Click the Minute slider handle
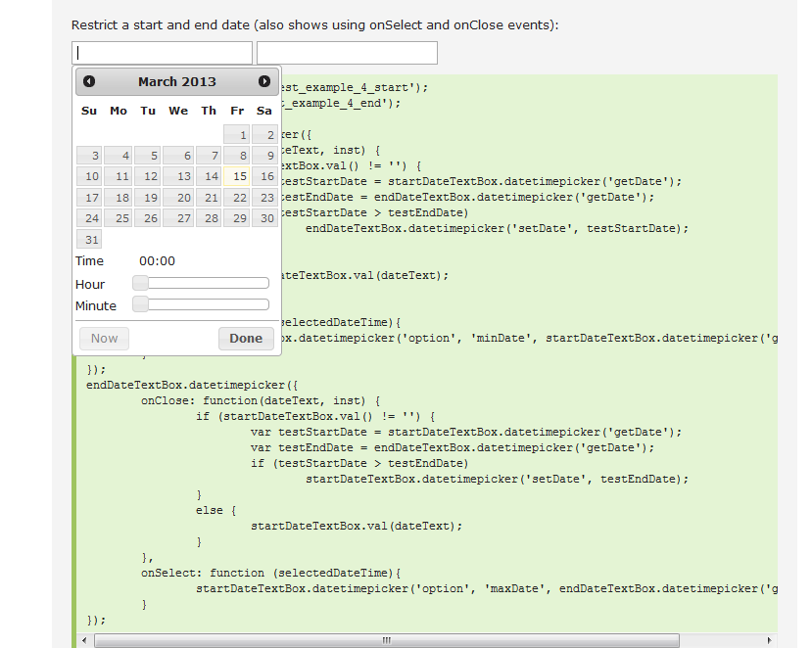Screen dimensions: 812x648 (x=140, y=304)
